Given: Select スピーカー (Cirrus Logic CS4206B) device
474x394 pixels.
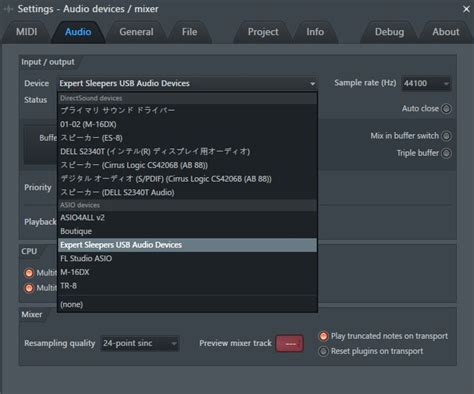Looking at the screenshot, I should pos(187,165).
